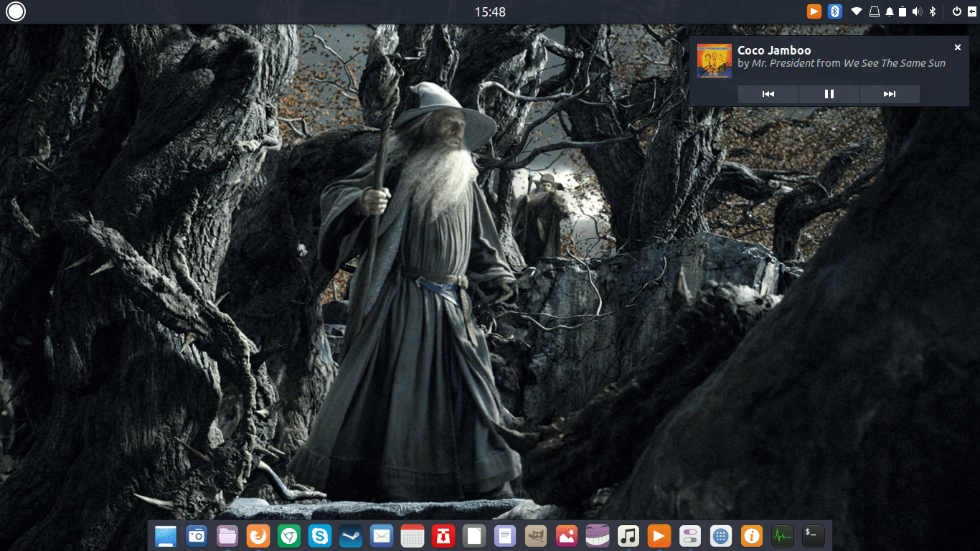
Task: Click the white Bluetooth status icon
Action: tap(933, 11)
